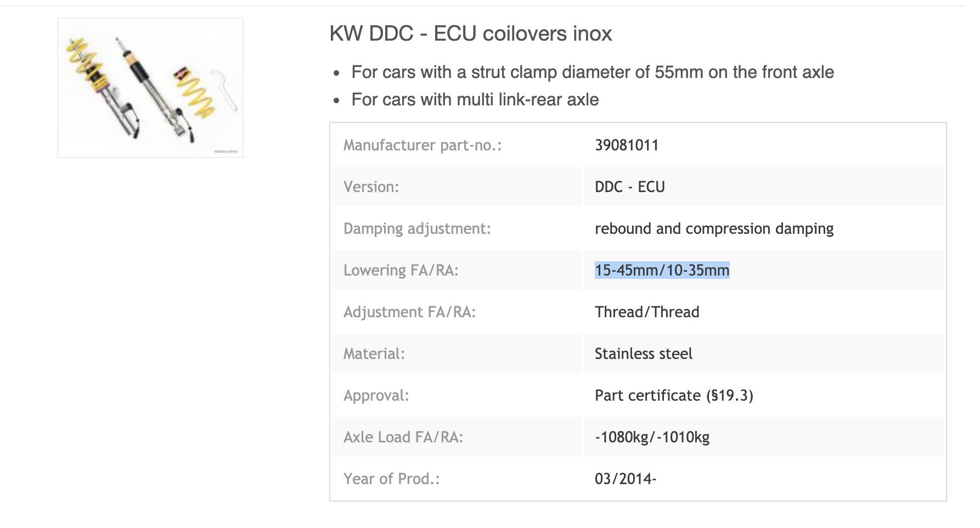This screenshot has height=528, width=980.
Task: Click the coilover product thumbnail image
Action: coord(150,88)
